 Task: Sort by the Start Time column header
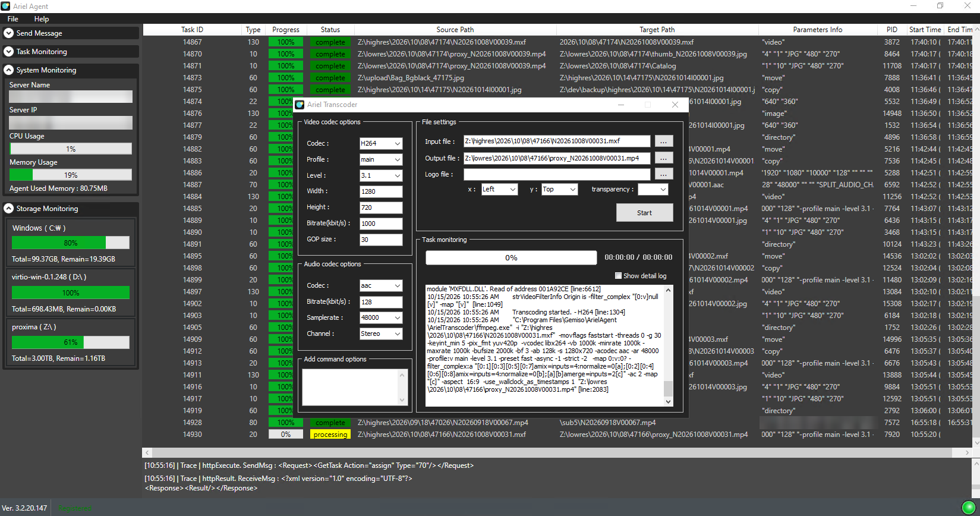(x=925, y=30)
